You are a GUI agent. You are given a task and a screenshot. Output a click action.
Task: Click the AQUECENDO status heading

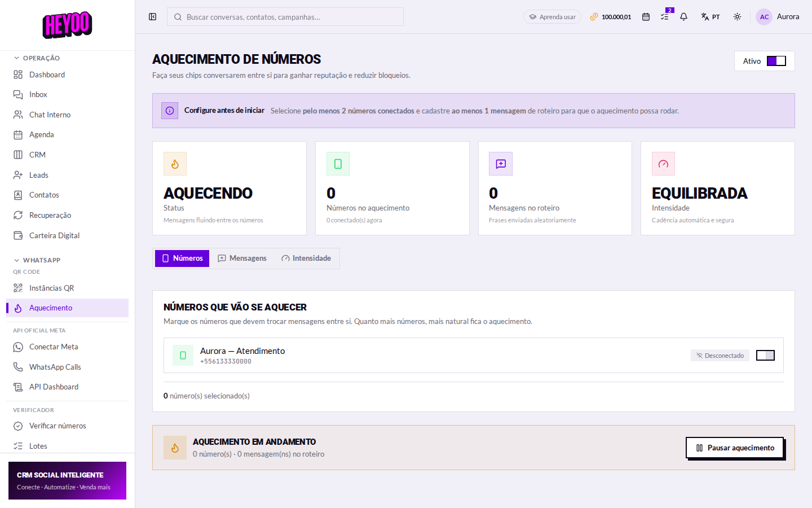click(208, 194)
